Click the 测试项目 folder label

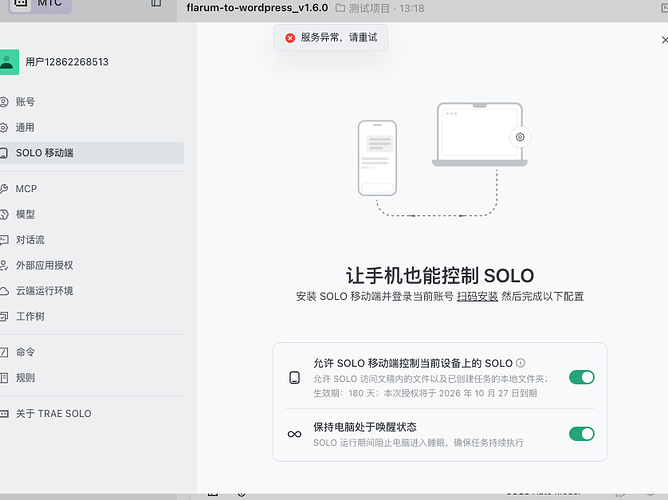point(369,9)
